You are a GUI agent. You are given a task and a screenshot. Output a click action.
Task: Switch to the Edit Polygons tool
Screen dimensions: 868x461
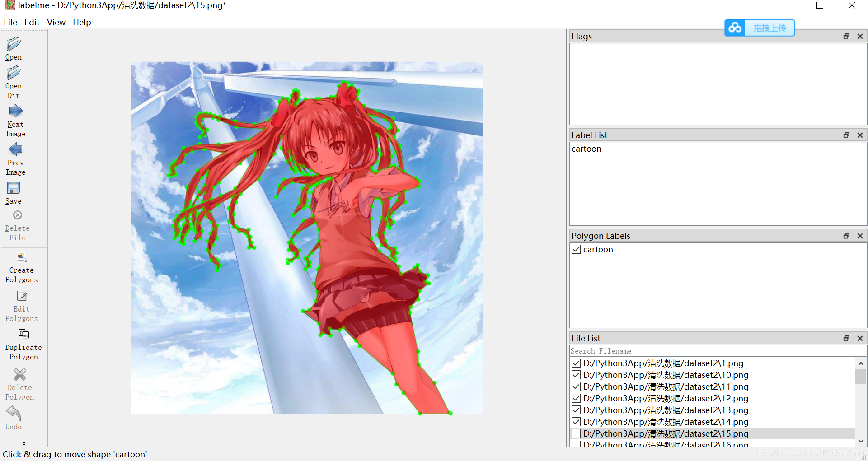[21, 296]
